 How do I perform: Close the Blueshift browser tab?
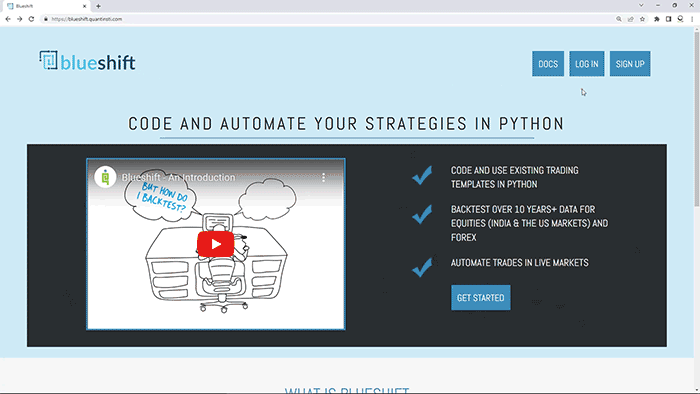point(84,6)
